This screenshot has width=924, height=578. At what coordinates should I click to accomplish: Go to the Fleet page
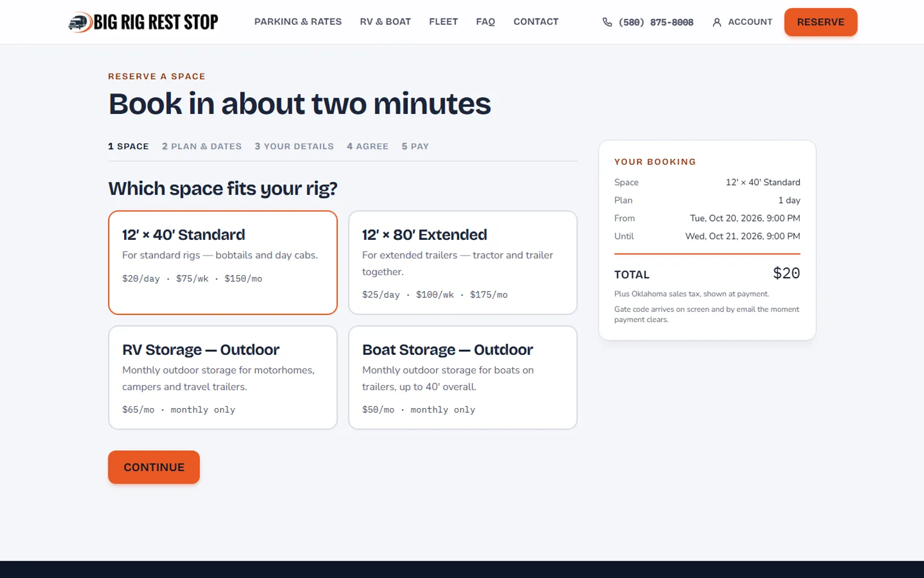[444, 21]
